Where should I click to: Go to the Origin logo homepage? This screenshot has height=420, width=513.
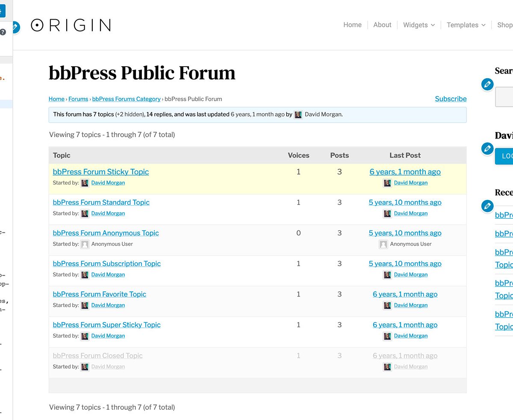71,25
